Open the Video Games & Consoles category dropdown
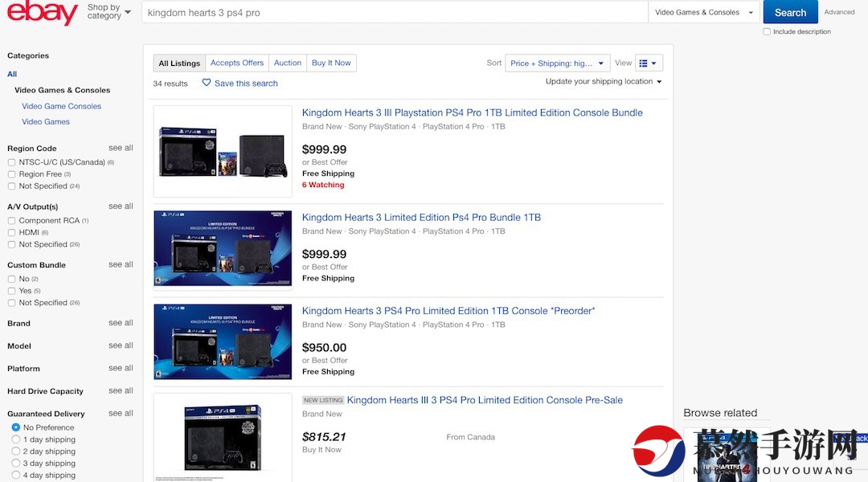868x482 pixels. pyautogui.click(x=703, y=12)
